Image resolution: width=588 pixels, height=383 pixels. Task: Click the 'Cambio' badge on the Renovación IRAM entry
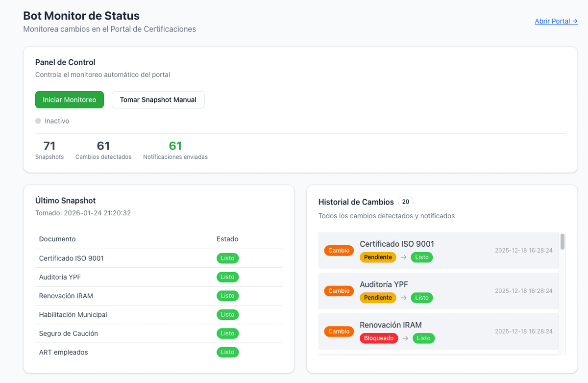click(339, 331)
